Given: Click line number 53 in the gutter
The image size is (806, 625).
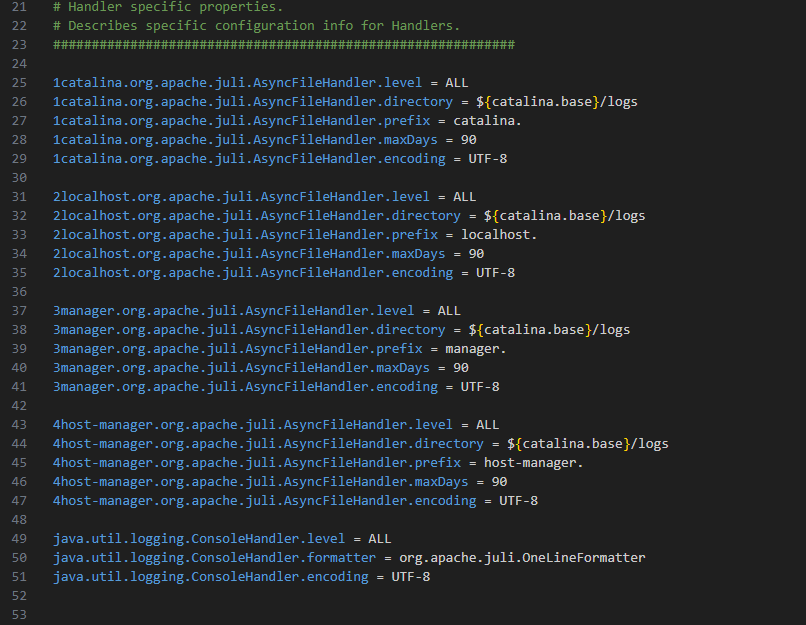Looking at the screenshot, I should coord(19,615).
